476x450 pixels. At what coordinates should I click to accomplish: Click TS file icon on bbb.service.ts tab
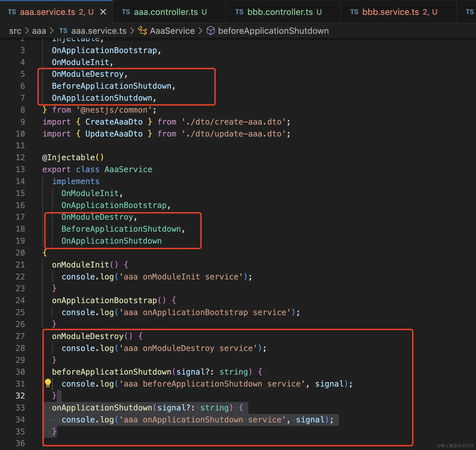[x=354, y=12]
